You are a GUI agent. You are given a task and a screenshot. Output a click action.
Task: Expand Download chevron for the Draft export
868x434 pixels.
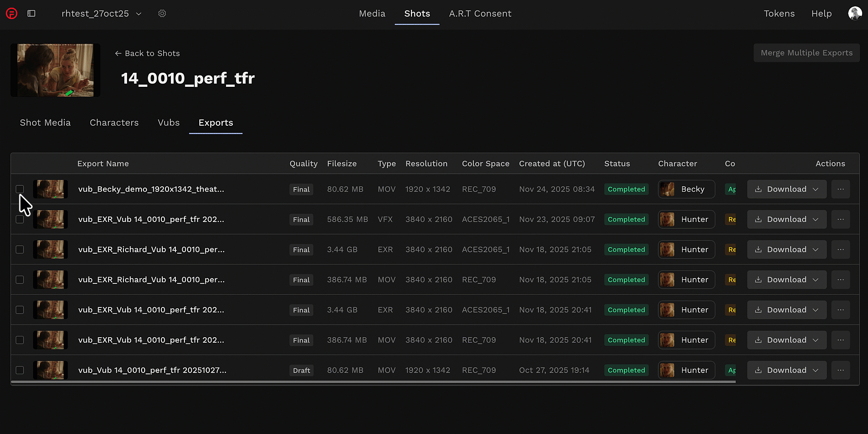pos(816,370)
